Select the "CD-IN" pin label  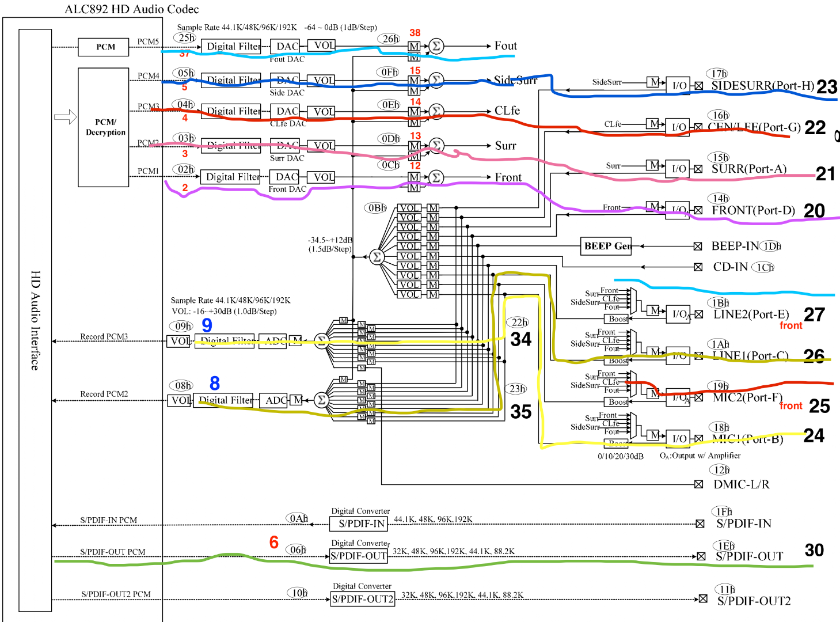[731, 267]
